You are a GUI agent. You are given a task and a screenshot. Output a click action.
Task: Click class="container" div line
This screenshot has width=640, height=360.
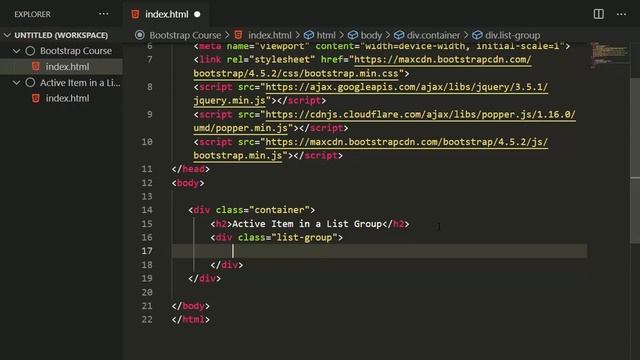coord(251,210)
